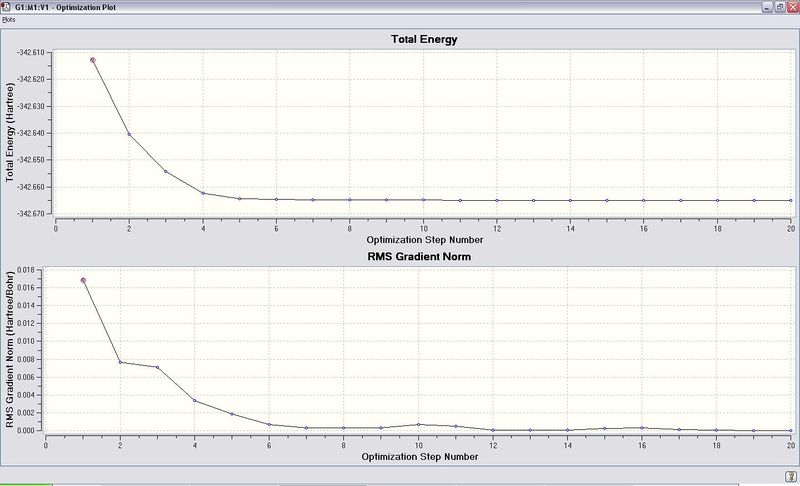Viewport: 800px width, 486px height.
Task: Select step 7 point on RMS Gradient curve
Action: tap(307, 428)
